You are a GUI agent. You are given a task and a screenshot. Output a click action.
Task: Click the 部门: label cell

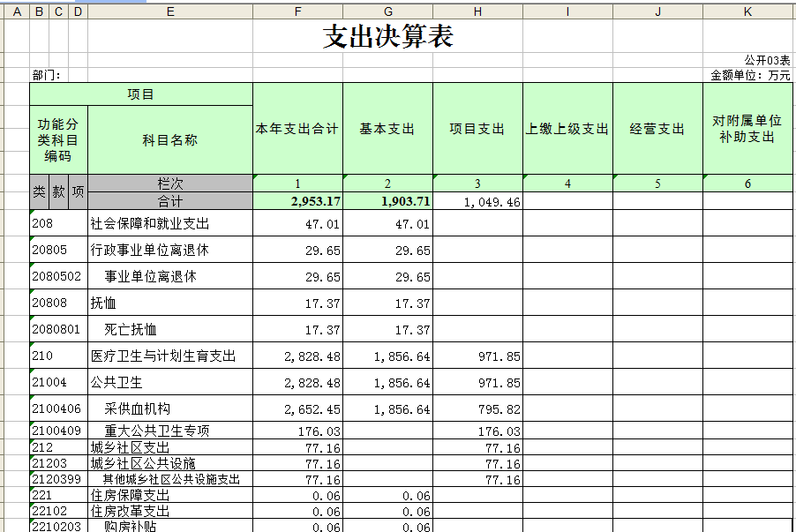47,76
